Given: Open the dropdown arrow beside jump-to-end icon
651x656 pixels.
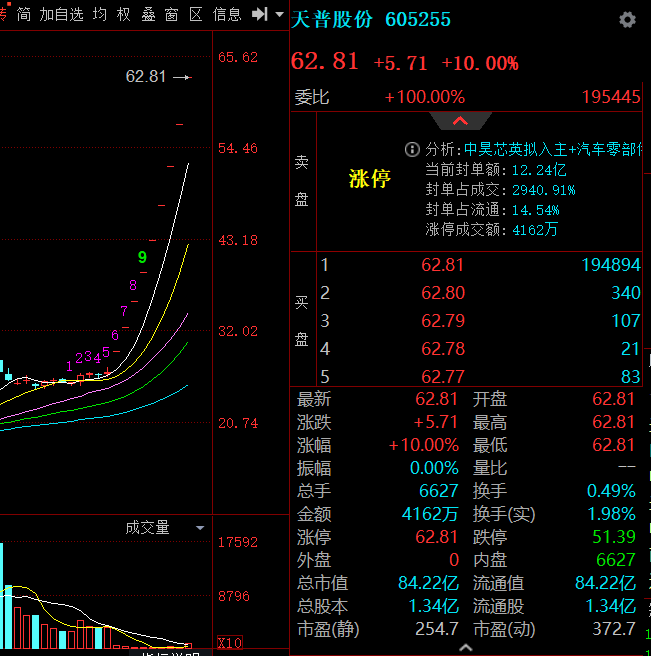Looking at the screenshot, I should click(x=279, y=15).
